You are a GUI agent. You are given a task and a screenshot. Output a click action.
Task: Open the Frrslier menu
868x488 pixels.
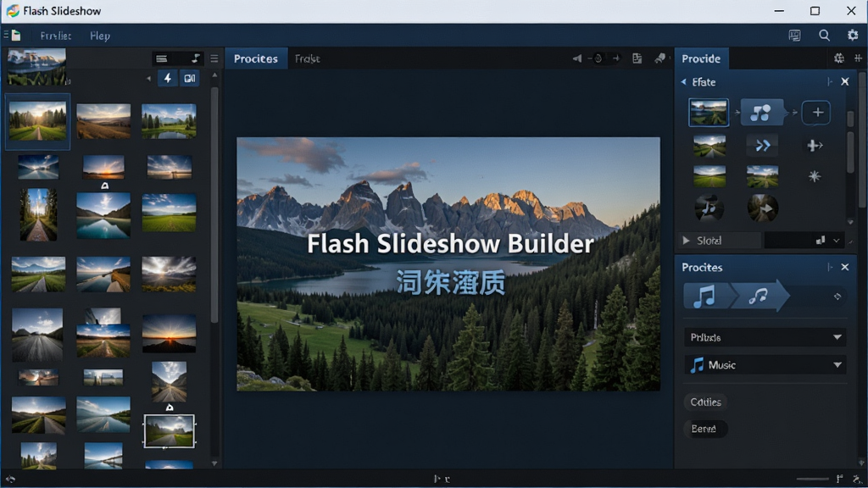pyautogui.click(x=55, y=36)
